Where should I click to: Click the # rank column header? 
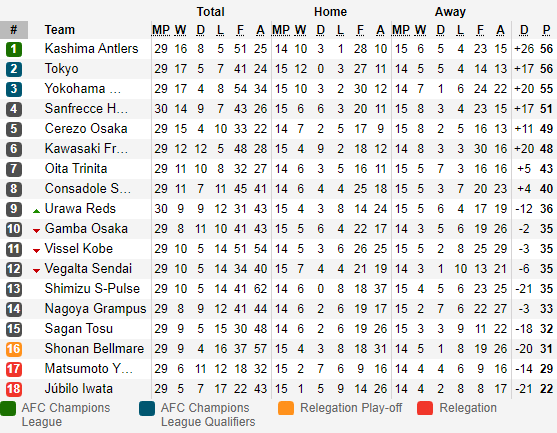14,30
